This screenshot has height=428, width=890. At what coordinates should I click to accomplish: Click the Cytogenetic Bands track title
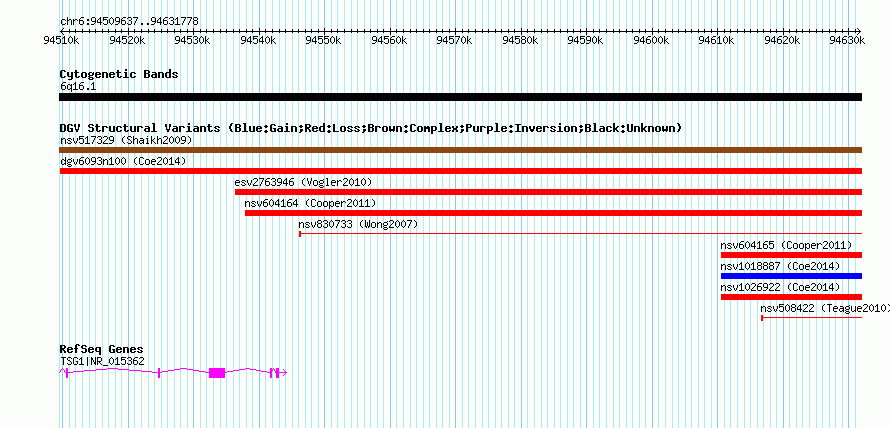(x=119, y=74)
